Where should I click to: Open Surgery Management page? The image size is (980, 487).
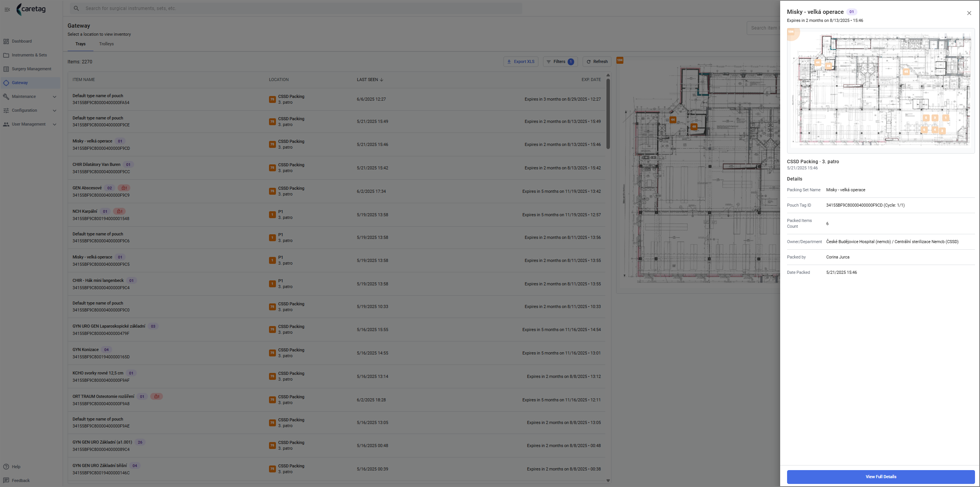point(31,69)
